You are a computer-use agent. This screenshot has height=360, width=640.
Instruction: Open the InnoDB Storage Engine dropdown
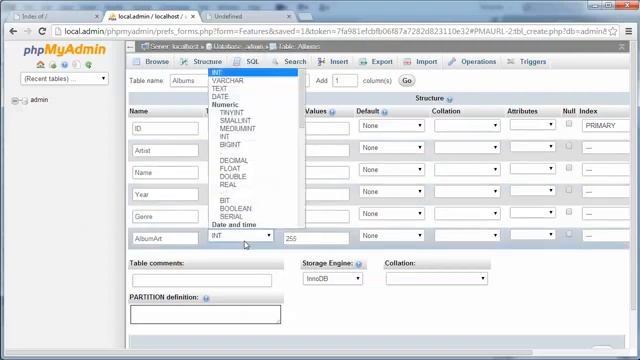point(332,278)
